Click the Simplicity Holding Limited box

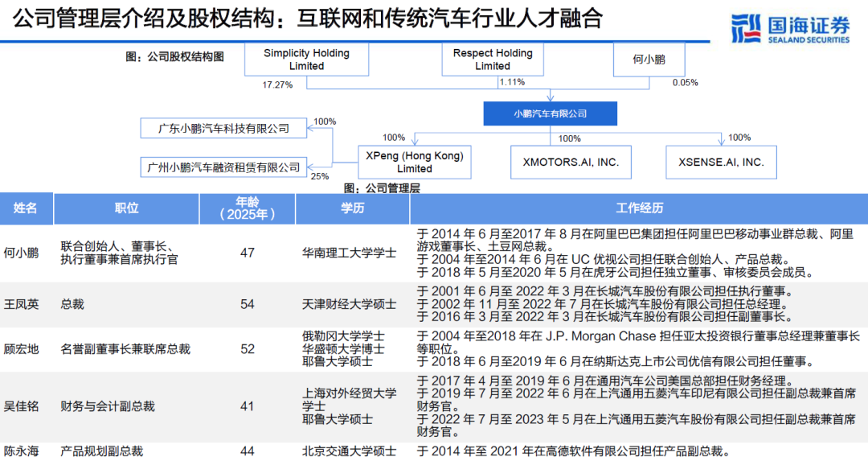[x=307, y=60]
